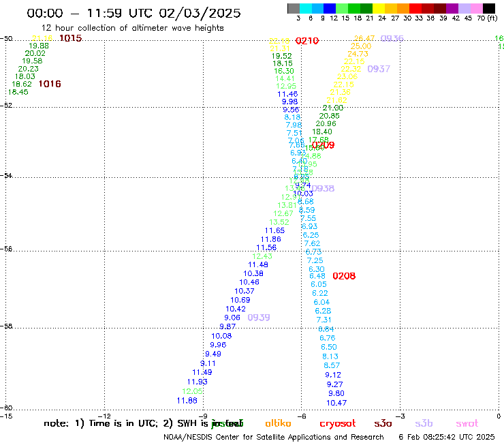Select the wave height value "11.65"
Viewport: 504px width, 443px height.
pyautogui.click(x=275, y=230)
